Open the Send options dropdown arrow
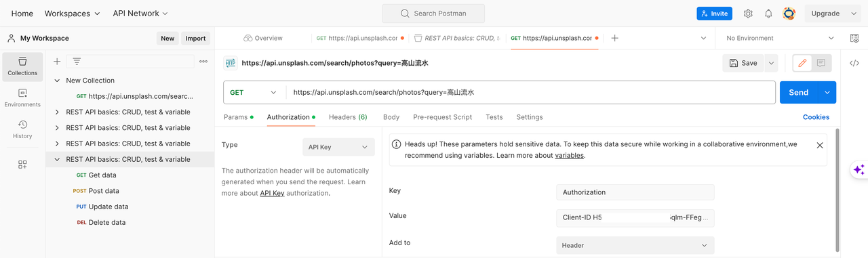 [x=827, y=93]
